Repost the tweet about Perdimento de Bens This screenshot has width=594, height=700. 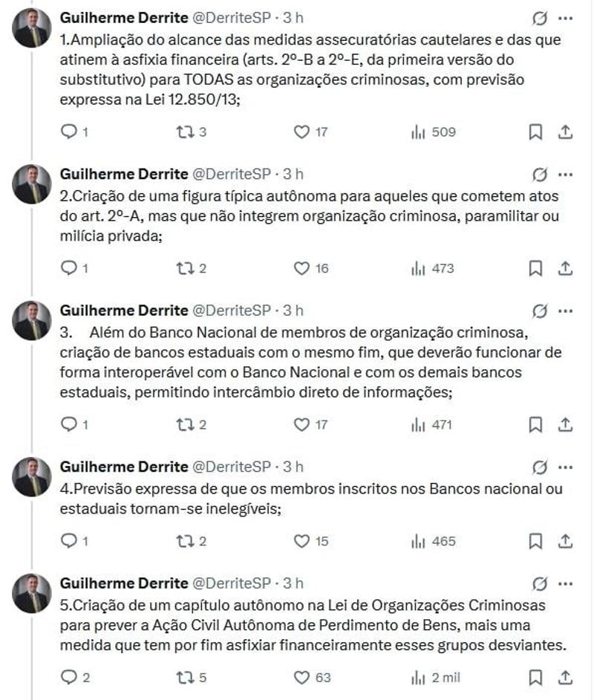[x=184, y=677]
